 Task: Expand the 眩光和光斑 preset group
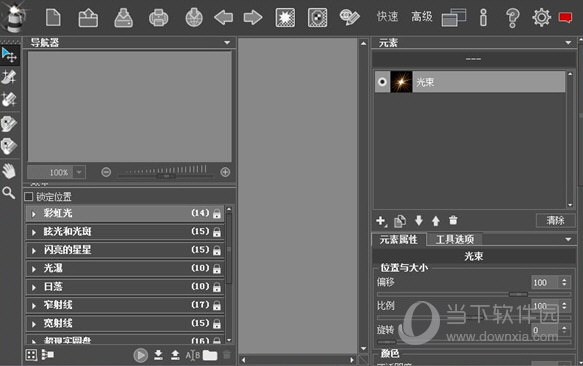click(x=34, y=232)
